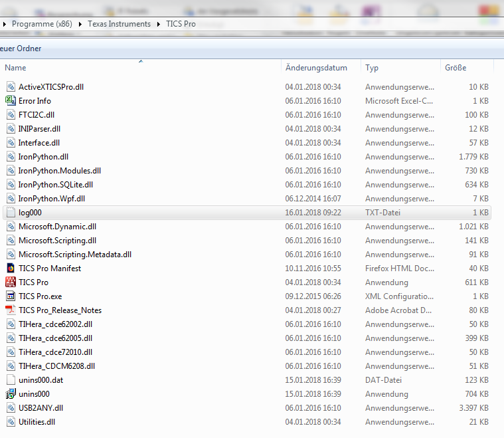Screen dimensions: 504x438
Task: Select the TIHera_CDCM6208.dll icon
Action: [x=11, y=366]
